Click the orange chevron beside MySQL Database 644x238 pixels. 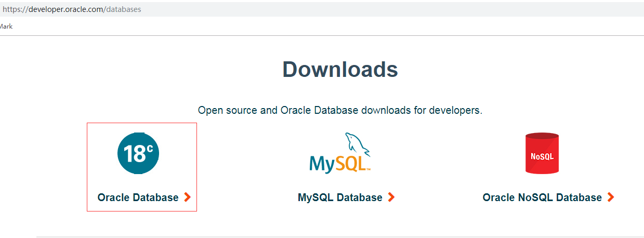391,197
